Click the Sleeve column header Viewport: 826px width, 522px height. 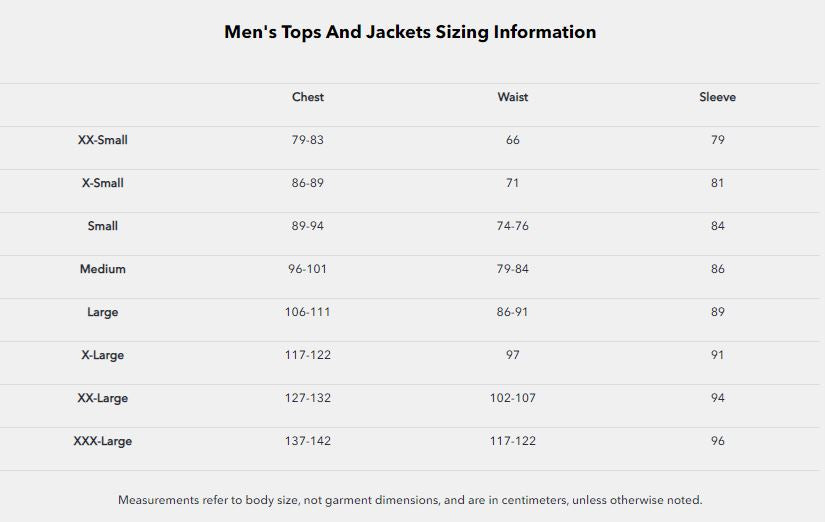[x=717, y=97]
